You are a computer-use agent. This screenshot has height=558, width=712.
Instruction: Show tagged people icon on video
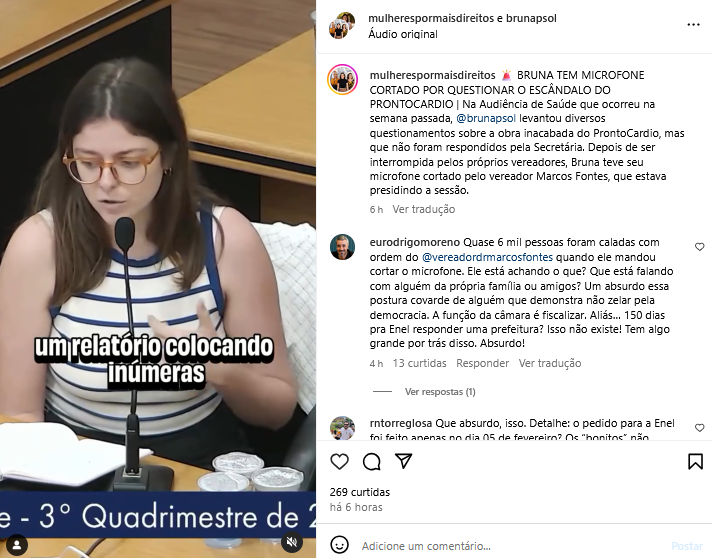17,544
